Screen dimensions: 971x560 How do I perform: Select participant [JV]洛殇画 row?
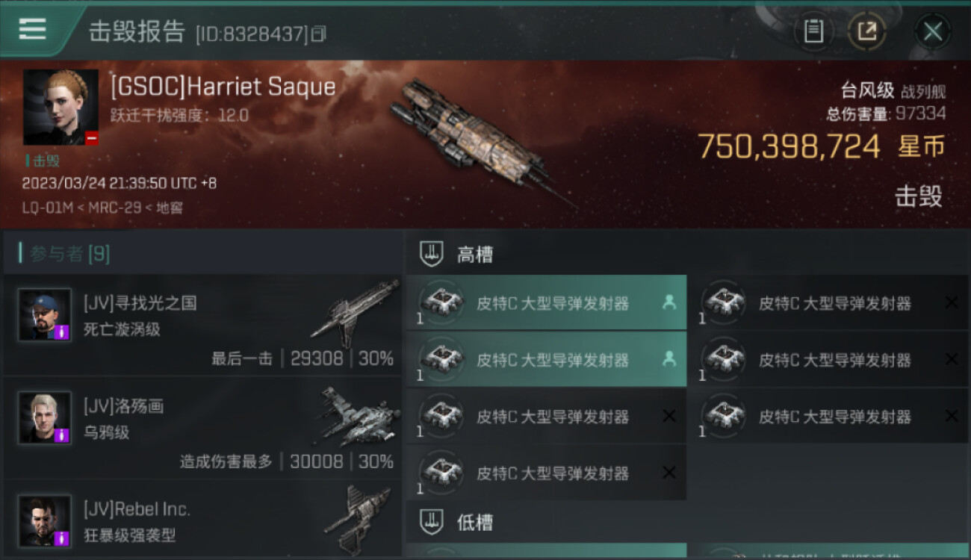[x=203, y=429]
